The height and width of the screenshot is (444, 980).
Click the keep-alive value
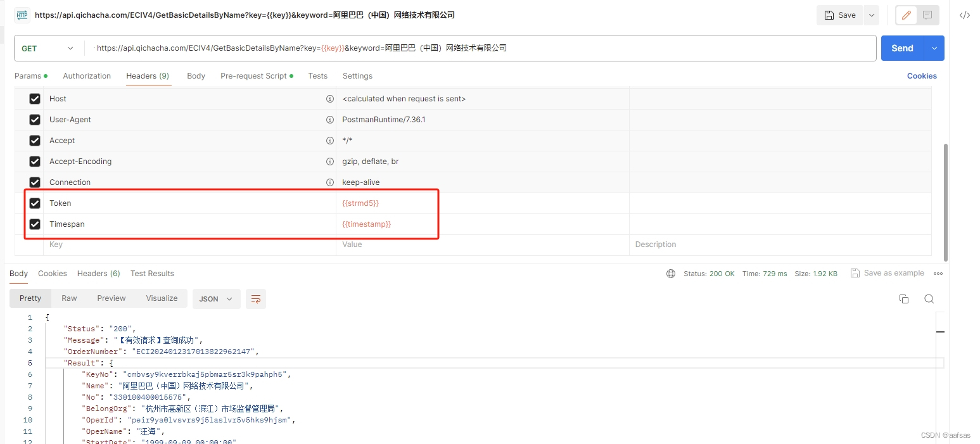(361, 182)
